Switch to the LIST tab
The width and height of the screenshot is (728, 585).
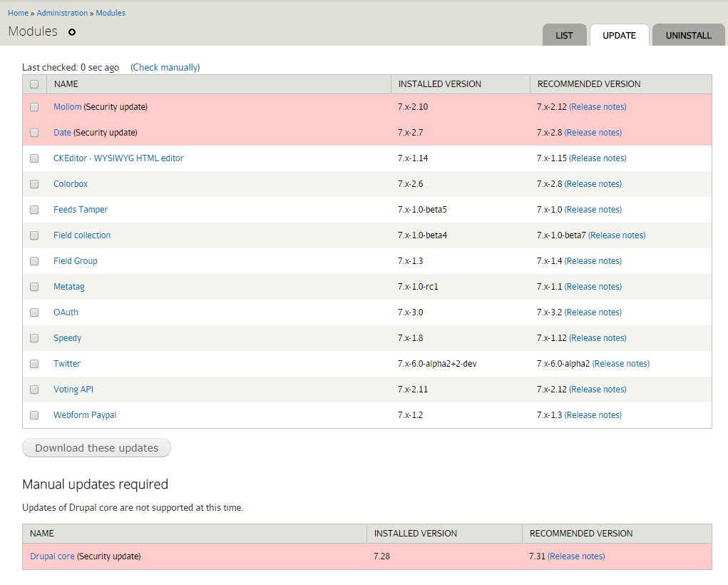(564, 35)
